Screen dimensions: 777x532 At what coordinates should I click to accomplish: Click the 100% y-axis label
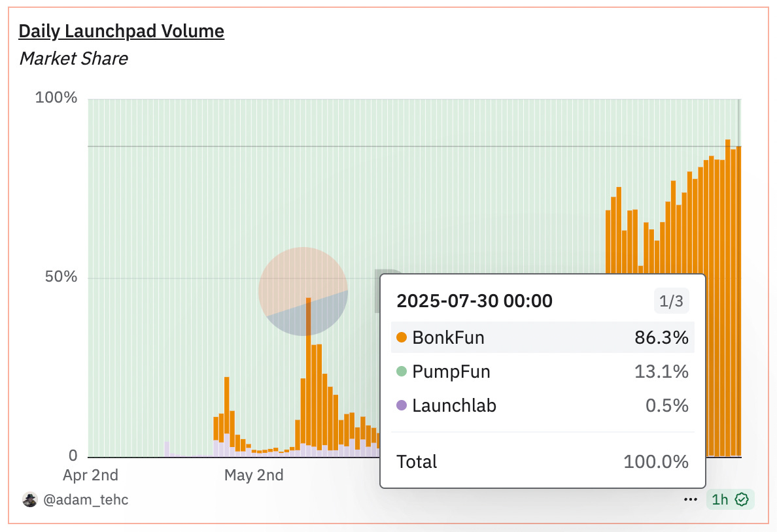point(56,97)
